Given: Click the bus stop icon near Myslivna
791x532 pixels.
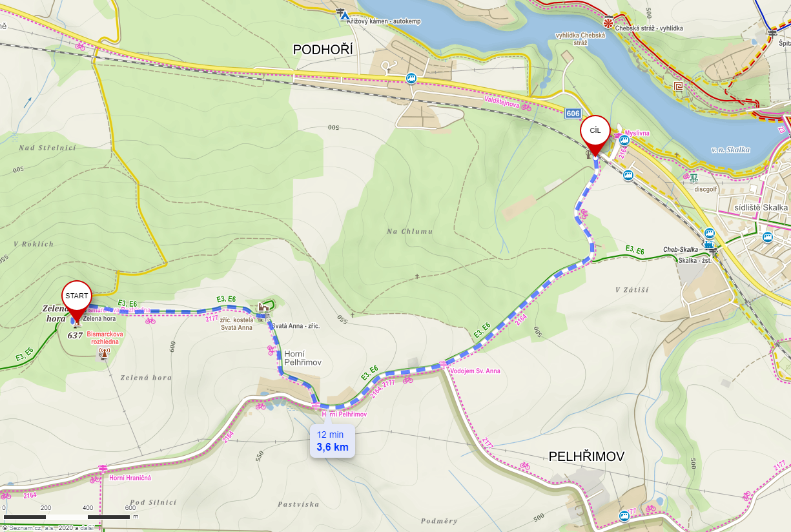Looking at the screenshot, I should click(624, 139).
